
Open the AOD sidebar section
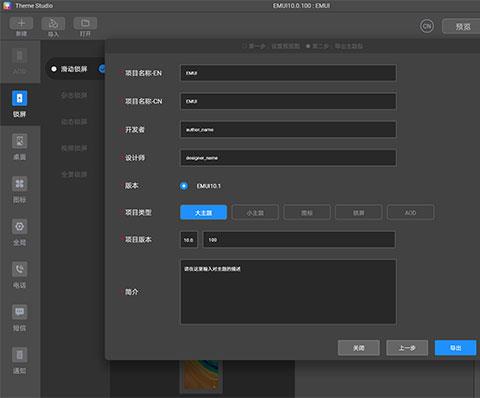coord(20,62)
